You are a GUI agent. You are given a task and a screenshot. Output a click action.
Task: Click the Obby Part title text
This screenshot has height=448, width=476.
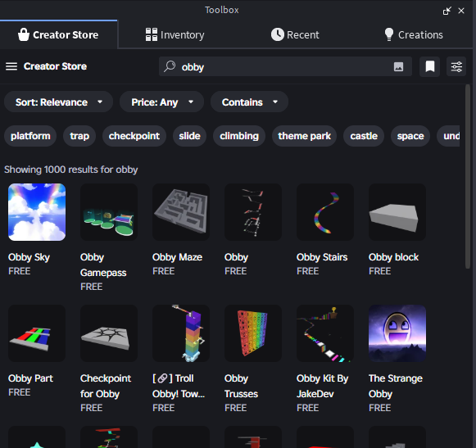click(30, 378)
